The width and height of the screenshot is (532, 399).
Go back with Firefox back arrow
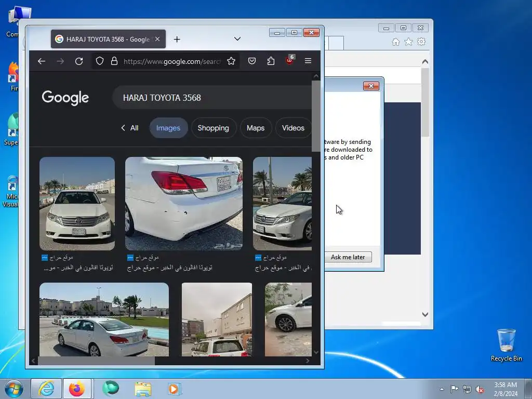42,61
